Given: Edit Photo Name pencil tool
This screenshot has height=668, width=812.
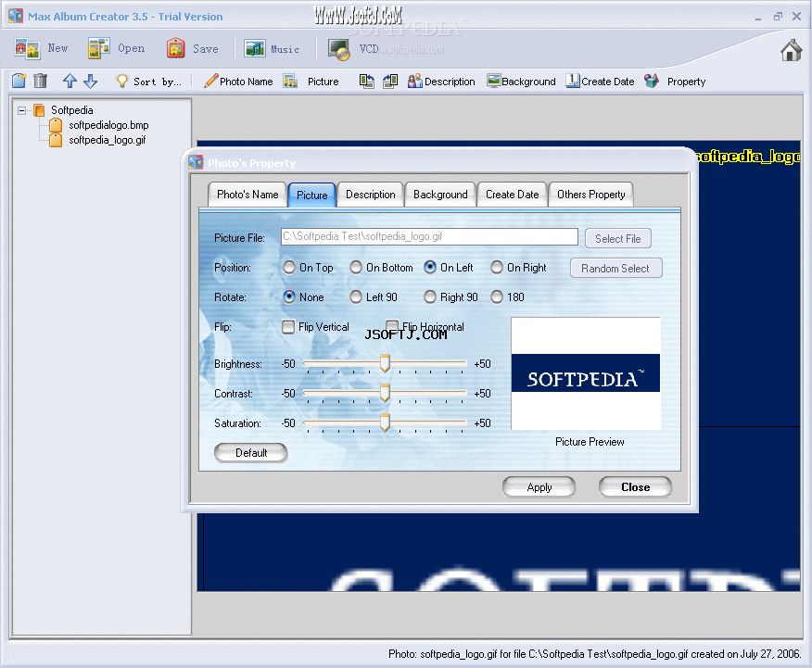Looking at the screenshot, I should [x=210, y=81].
